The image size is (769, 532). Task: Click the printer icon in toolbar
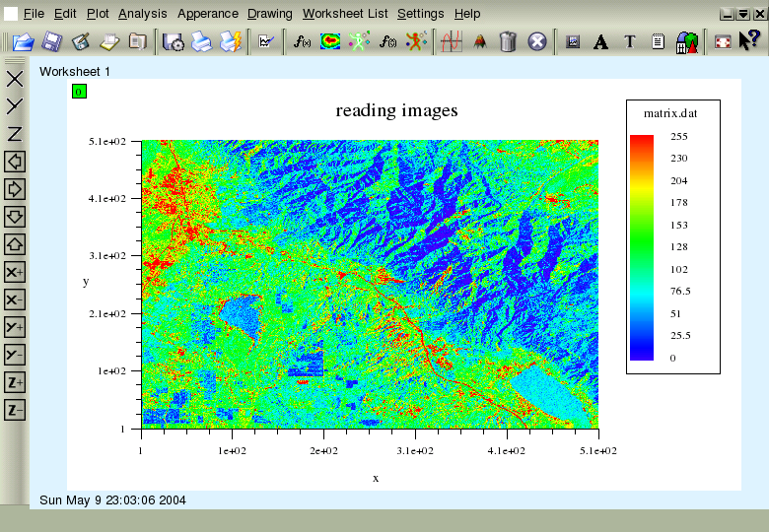(x=202, y=42)
